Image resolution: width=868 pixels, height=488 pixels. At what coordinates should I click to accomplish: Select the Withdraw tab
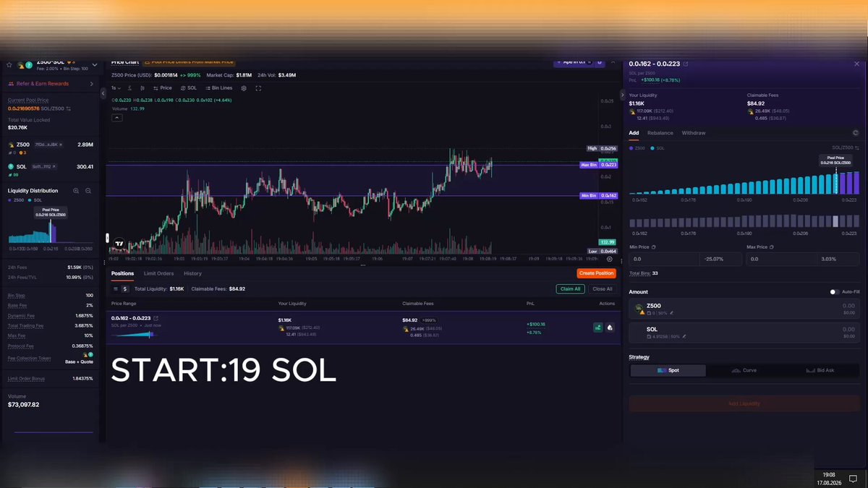pyautogui.click(x=694, y=133)
